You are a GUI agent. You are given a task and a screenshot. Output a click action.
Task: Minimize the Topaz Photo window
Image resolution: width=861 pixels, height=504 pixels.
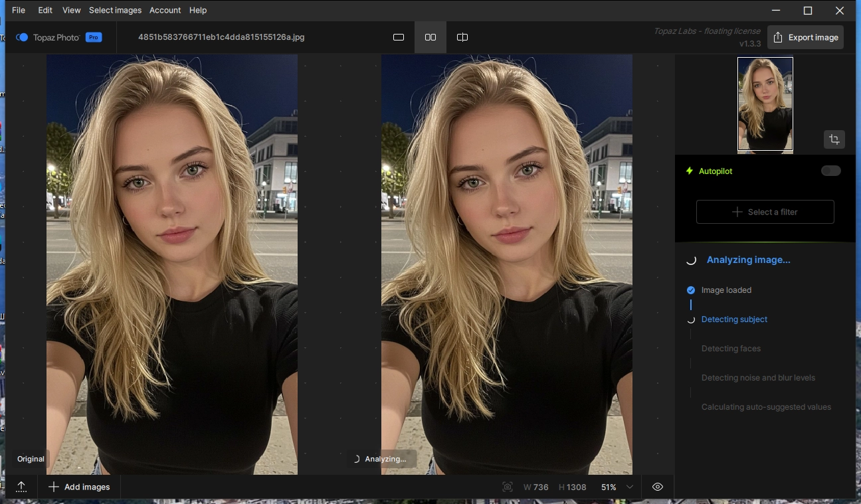pyautogui.click(x=776, y=10)
